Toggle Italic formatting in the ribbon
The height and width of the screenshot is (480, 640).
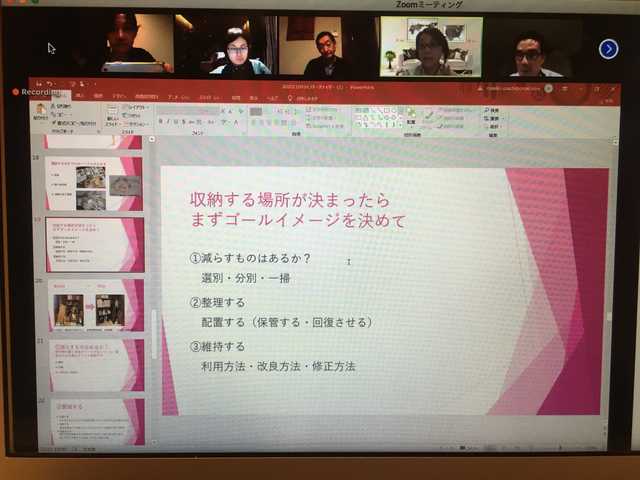coord(169,121)
